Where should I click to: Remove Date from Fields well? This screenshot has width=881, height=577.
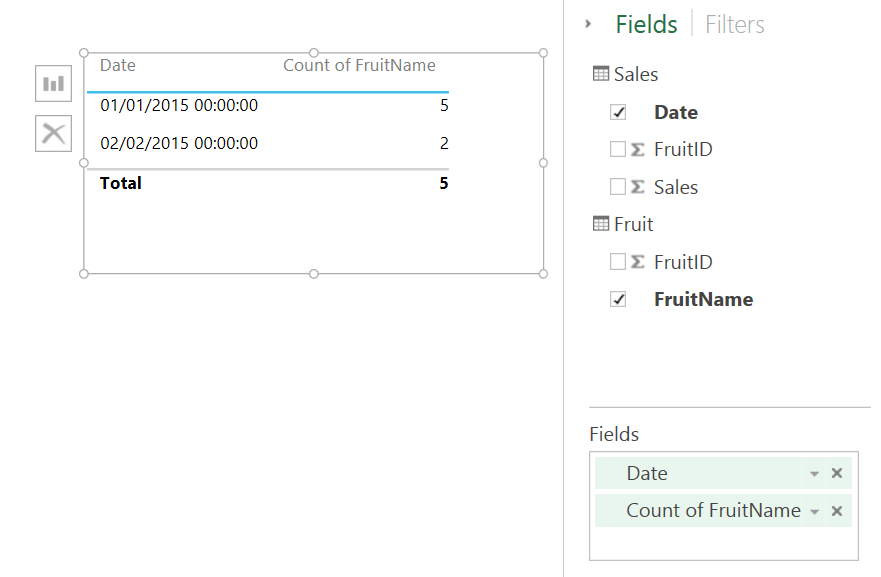click(837, 474)
